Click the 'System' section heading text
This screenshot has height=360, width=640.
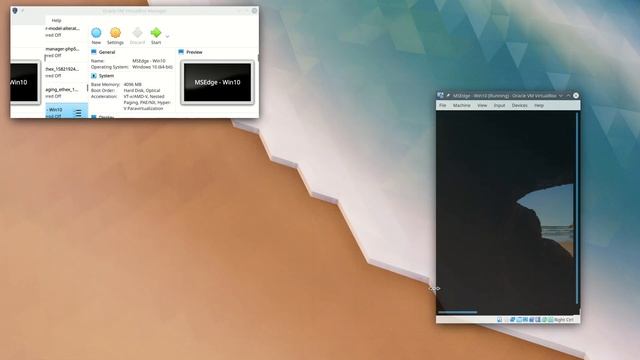[106, 76]
